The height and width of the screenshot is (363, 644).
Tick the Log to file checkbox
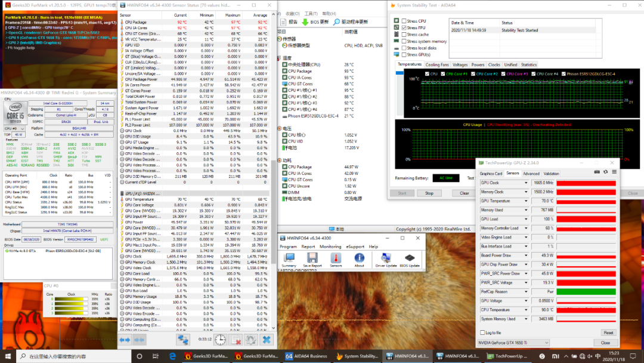click(482, 333)
